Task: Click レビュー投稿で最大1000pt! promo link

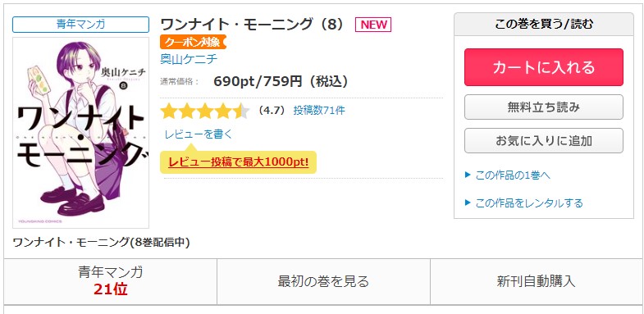Action: pos(238,162)
